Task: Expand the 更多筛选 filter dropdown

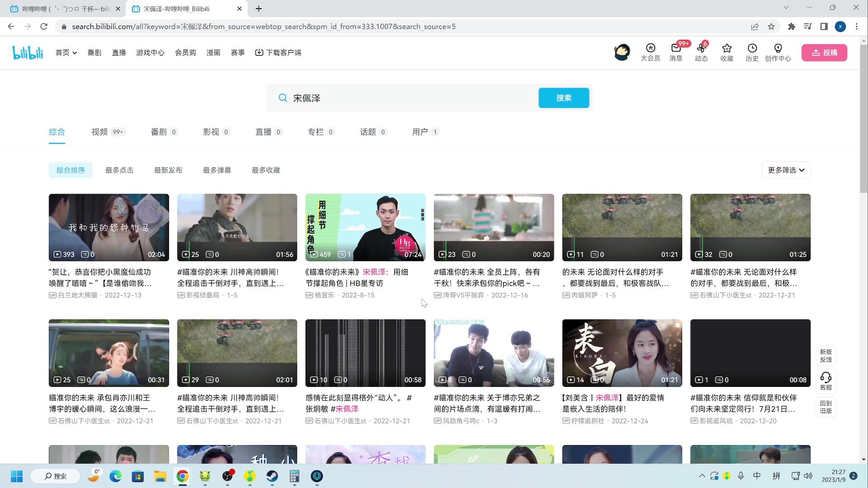Action: [786, 170]
